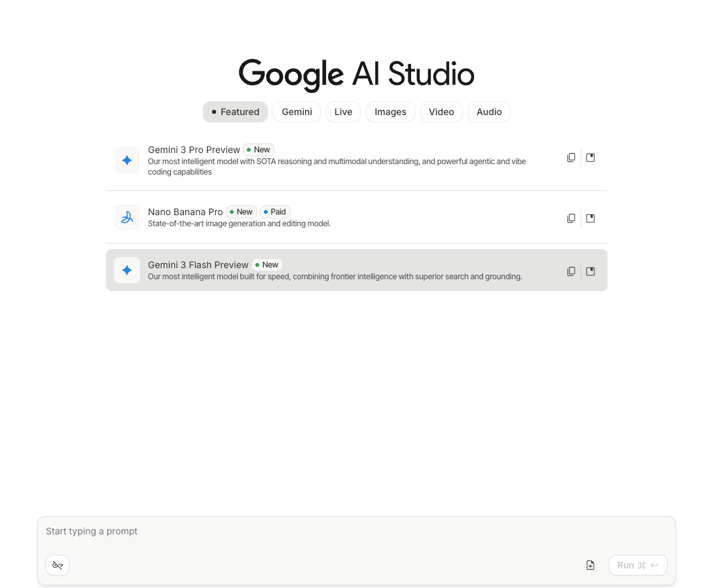Open the Gemini models tab
Screen dimensions: 705x588
(x=297, y=112)
